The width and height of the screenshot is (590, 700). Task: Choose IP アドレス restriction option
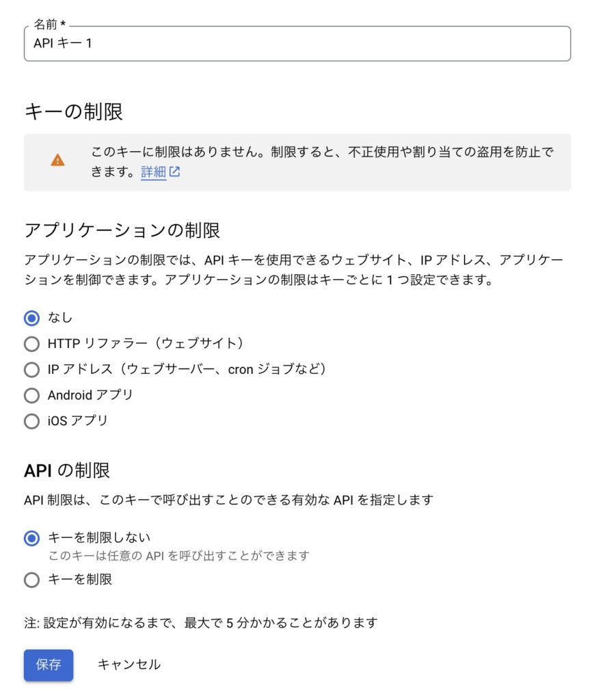31,370
